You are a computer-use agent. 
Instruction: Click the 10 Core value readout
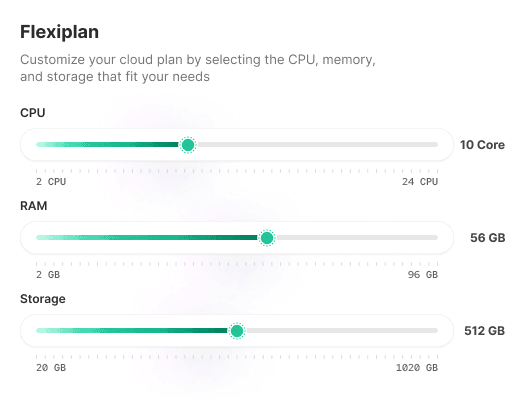[482, 145]
